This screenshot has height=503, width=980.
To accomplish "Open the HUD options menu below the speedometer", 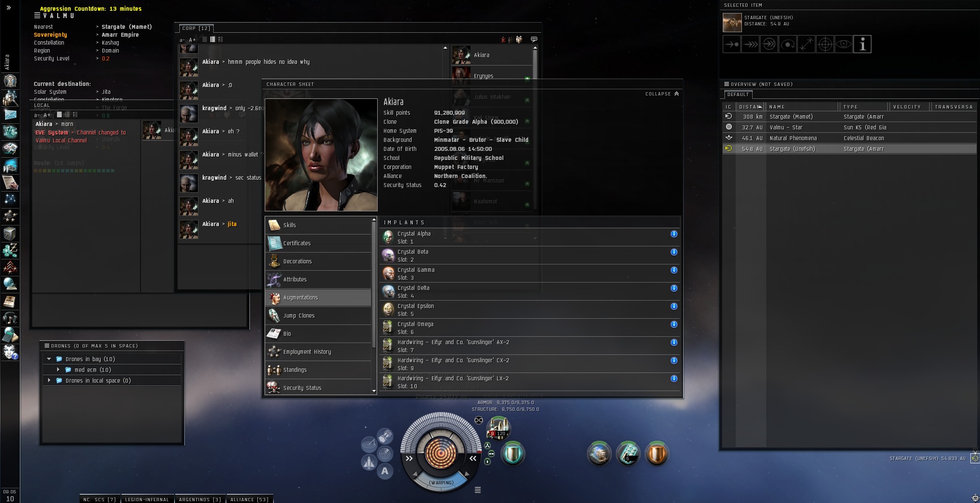I will 478,490.
